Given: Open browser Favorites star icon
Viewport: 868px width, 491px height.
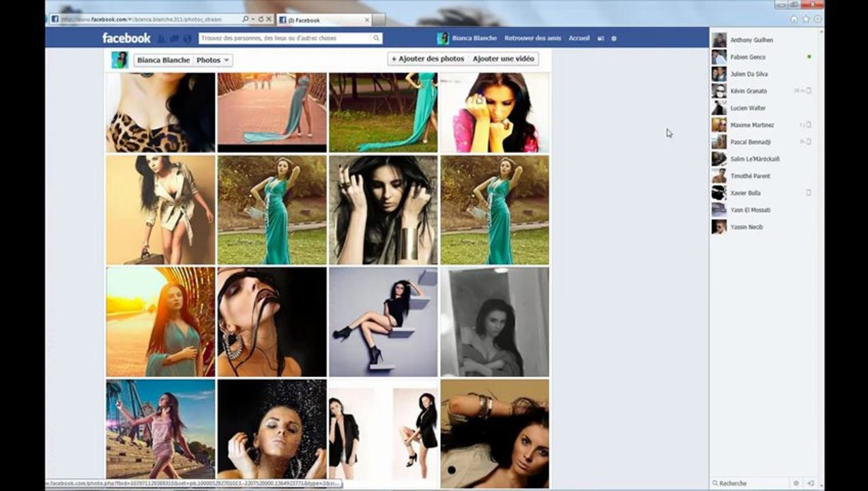Looking at the screenshot, I should (806, 19).
